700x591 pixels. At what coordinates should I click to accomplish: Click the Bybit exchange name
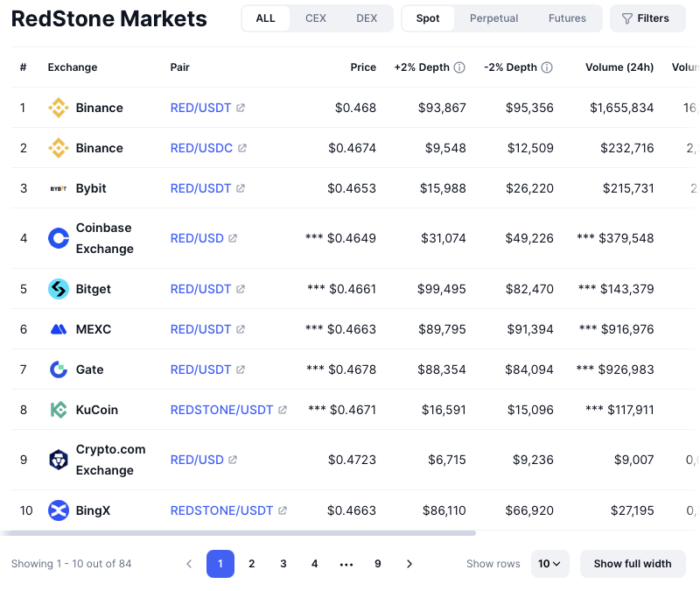(91, 188)
